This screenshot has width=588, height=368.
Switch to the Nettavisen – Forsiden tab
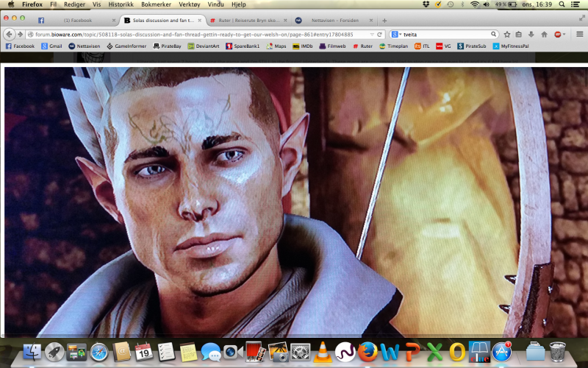[331, 20]
